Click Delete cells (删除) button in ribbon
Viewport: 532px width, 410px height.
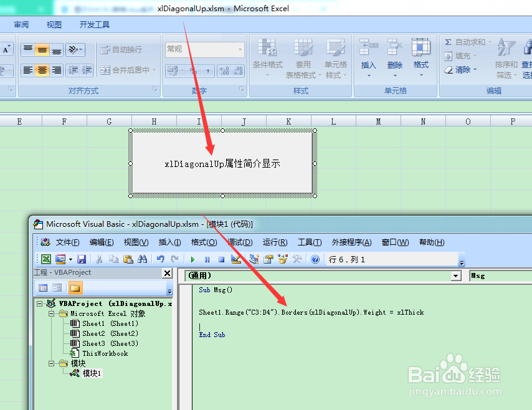[395, 58]
